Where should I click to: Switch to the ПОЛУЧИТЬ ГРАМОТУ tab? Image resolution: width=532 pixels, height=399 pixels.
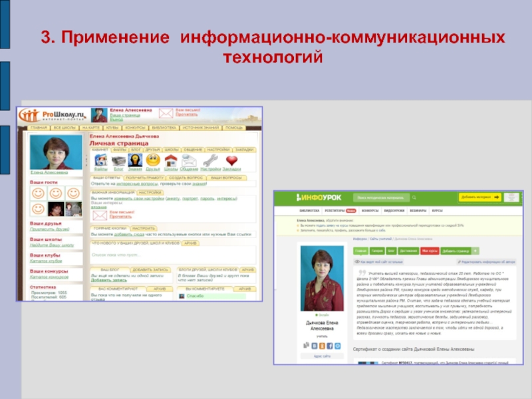click(x=144, y=178)
